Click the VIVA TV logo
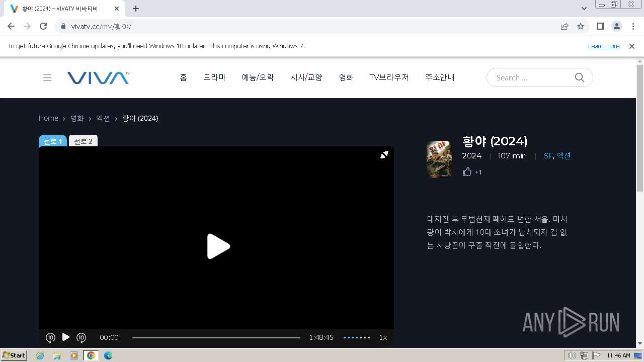Viewport: 644px width, 362px height. [98, 77]
